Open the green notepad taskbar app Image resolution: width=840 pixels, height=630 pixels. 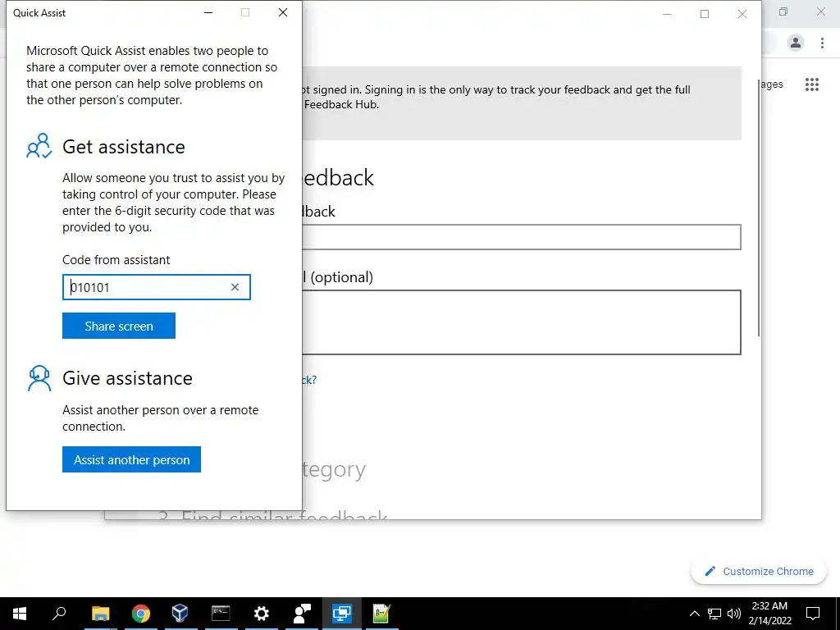pyautogui.click(x=381, y=614)
